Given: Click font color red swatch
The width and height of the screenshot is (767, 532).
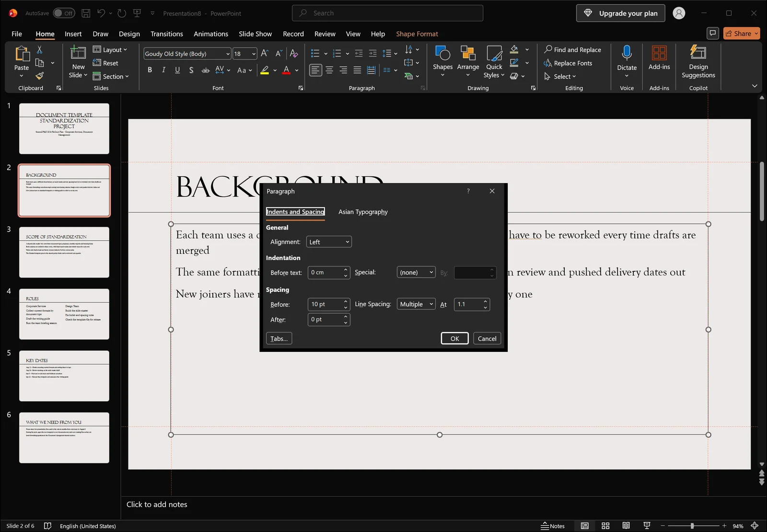Looking at the screenshot, I should pyautogui.click(x=286, y=70).
